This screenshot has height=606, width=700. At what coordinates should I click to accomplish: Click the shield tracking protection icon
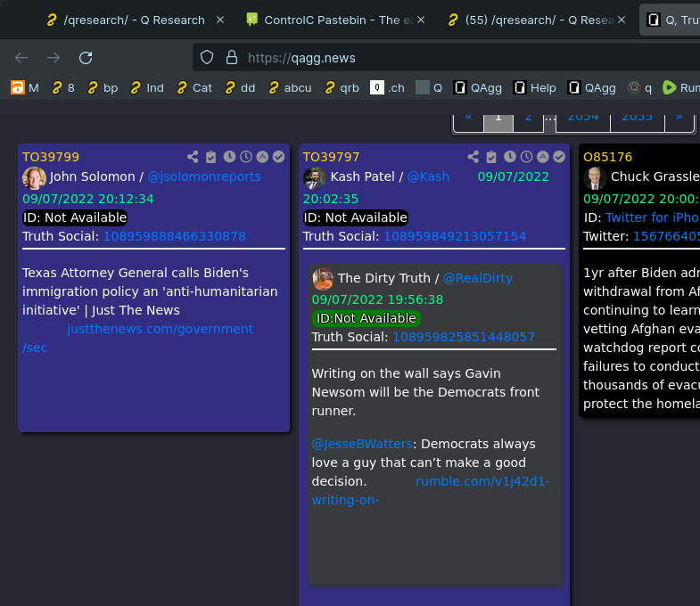coord(207,58)
